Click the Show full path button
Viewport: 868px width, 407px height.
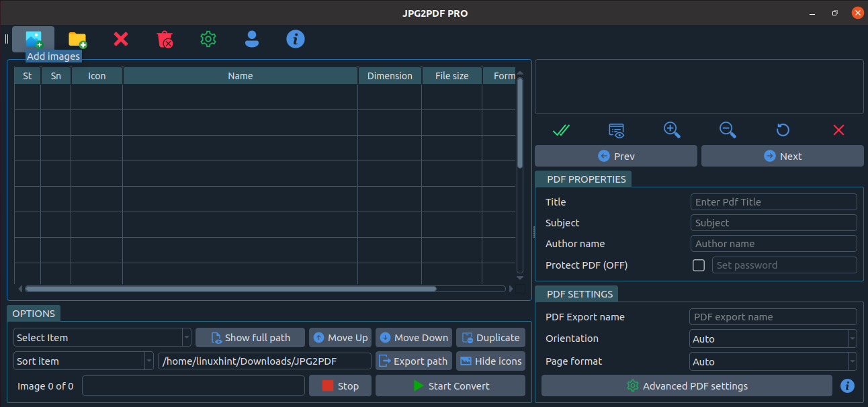click(x=250, y=337)
